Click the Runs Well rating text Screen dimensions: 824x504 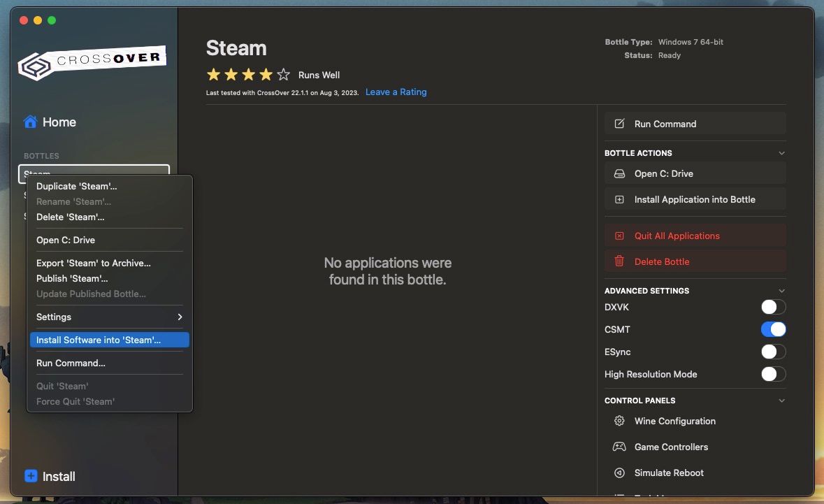(x=319, y=75)
